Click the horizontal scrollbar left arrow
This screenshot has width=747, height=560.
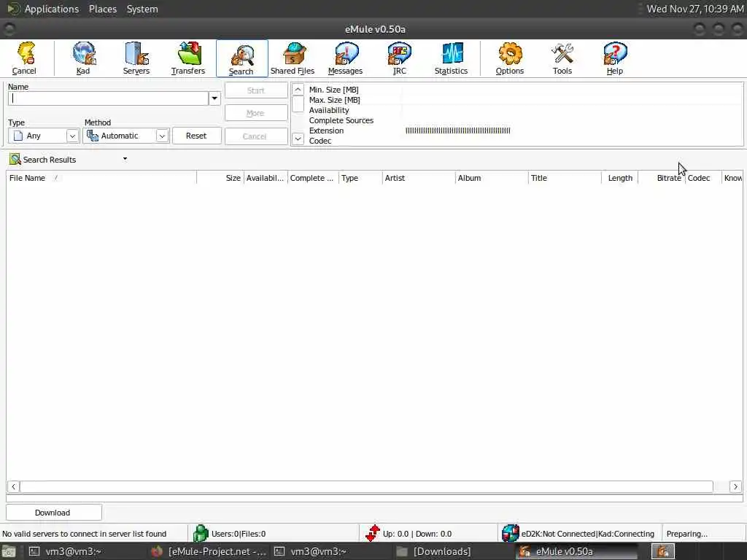coord(13,486)
